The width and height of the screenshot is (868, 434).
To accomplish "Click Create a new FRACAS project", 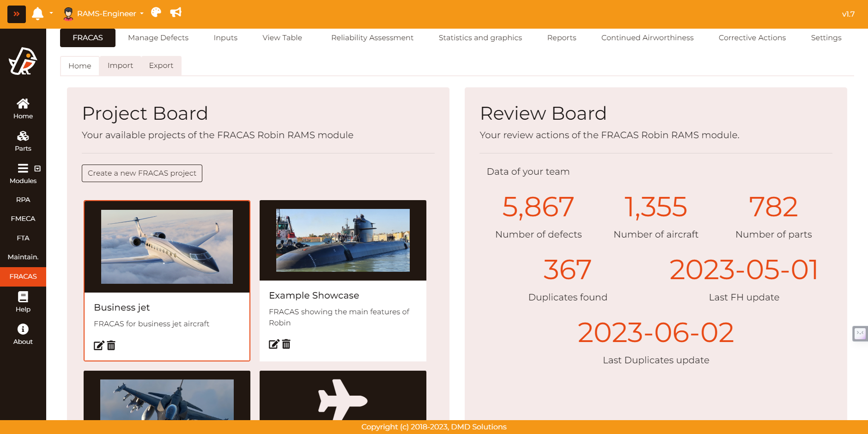I will (x=142, y=173).
